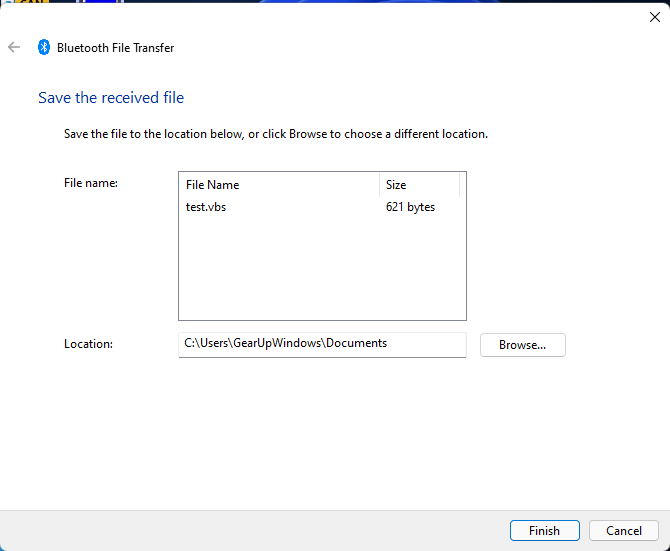670x551 pixels.
Task: Click the File Name column header
Action: pyautogui.click(x=279, y=185)
